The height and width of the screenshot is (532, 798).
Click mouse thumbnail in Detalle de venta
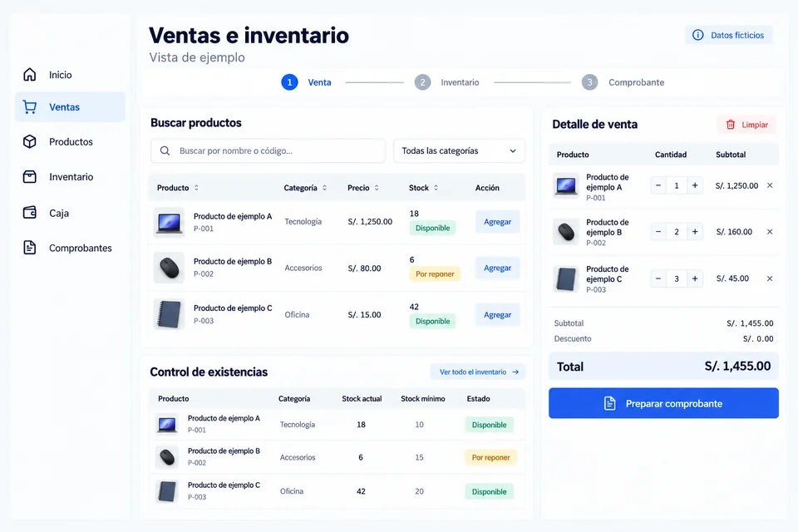point(566,232)
